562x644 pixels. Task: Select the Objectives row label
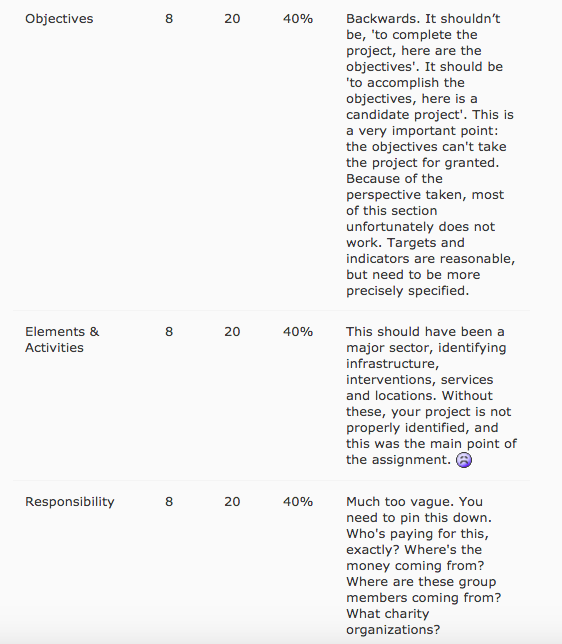coord(59,19)
